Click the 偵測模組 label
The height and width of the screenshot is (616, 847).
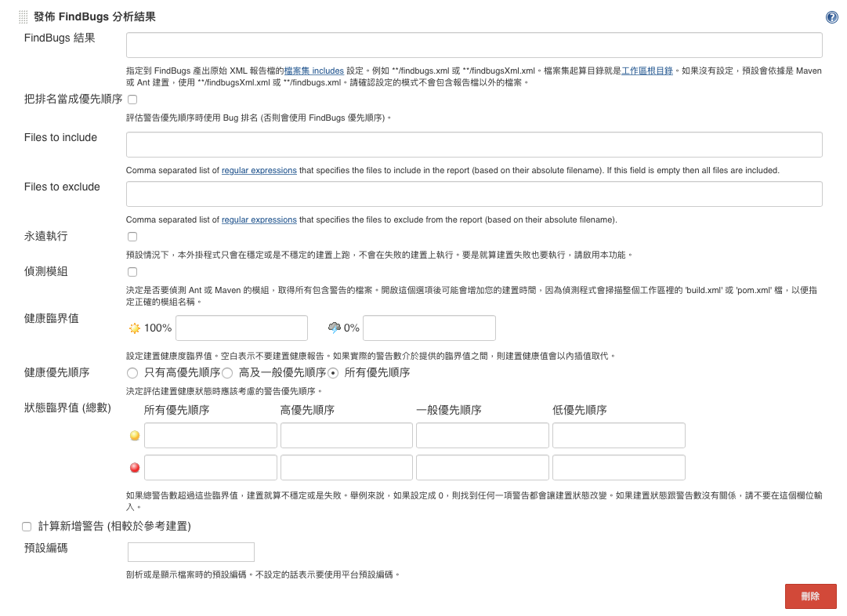(46, 271)
